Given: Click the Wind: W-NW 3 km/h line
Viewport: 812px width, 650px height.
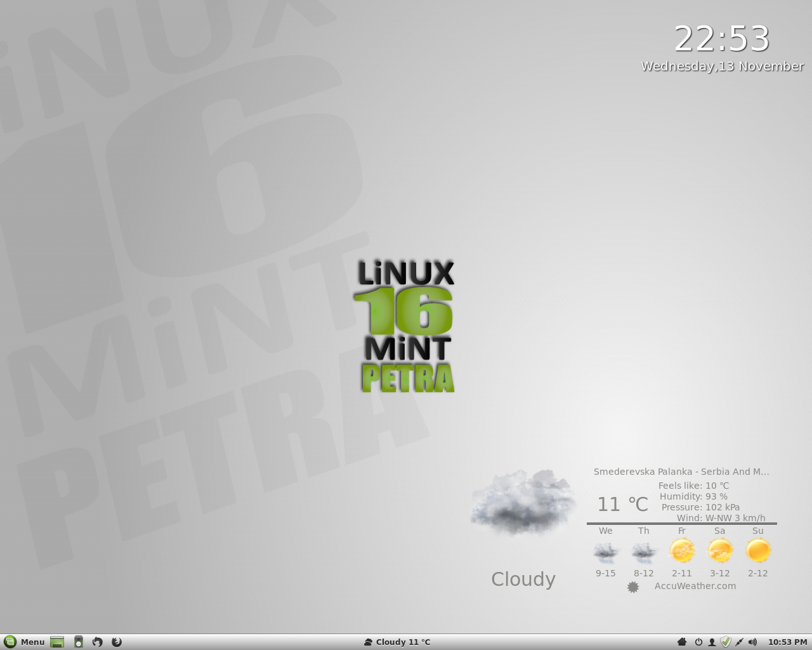Looking at the screenshot, I should point(721,518).
